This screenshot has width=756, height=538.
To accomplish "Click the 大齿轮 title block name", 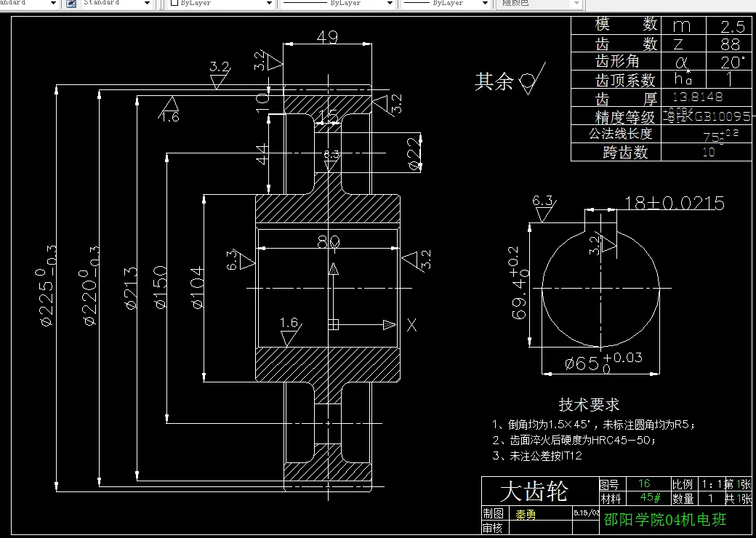I will click(x=534, y=491).
